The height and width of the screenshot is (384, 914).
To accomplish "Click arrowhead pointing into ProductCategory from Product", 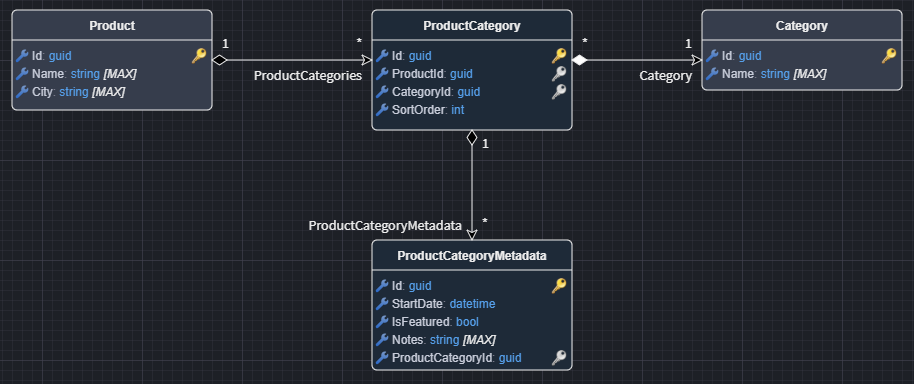I will tap(367, 59).
